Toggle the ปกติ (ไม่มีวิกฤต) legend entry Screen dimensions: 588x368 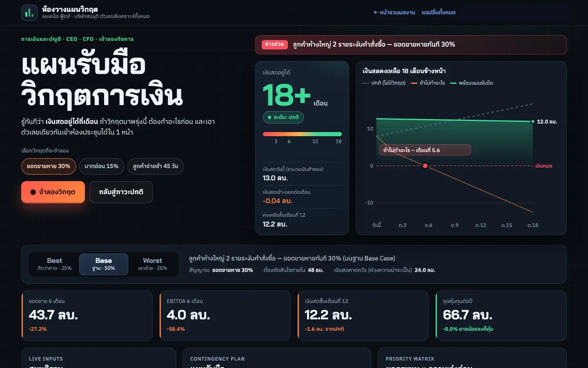384,83
